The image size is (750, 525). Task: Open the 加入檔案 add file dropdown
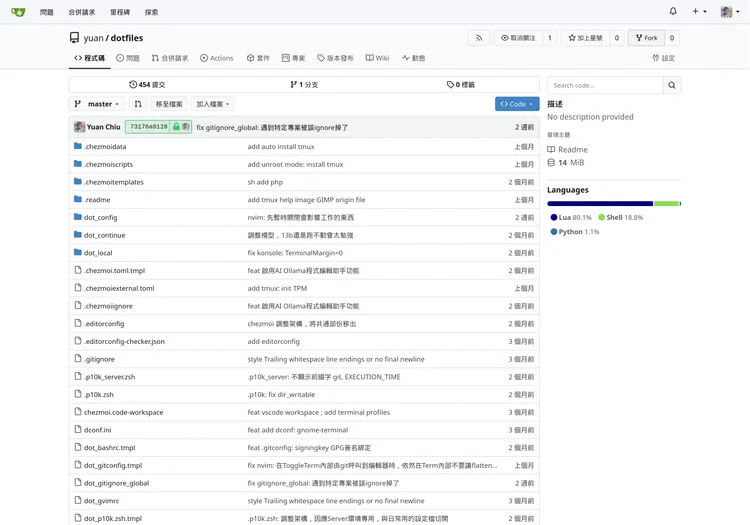point(213,104)
